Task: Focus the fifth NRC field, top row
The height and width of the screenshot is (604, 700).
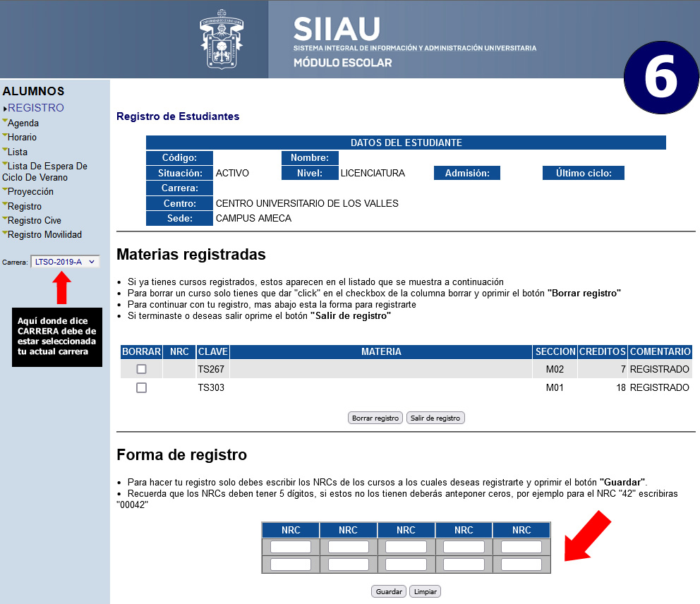Action: coord(521,547)
